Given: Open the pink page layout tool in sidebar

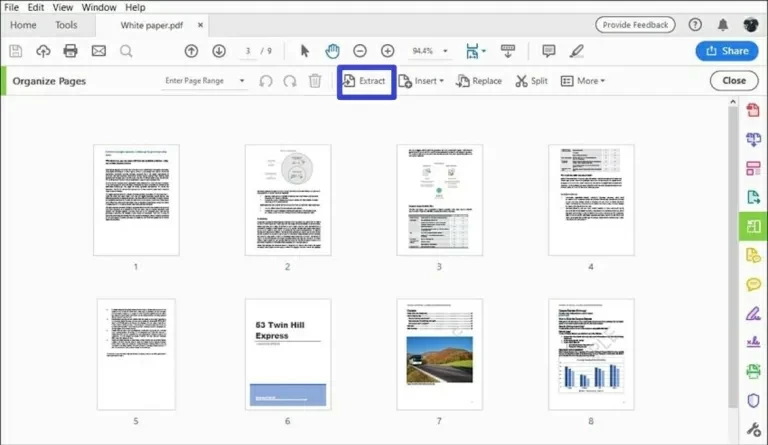Looking at the screenshot, I should (753, 168).
